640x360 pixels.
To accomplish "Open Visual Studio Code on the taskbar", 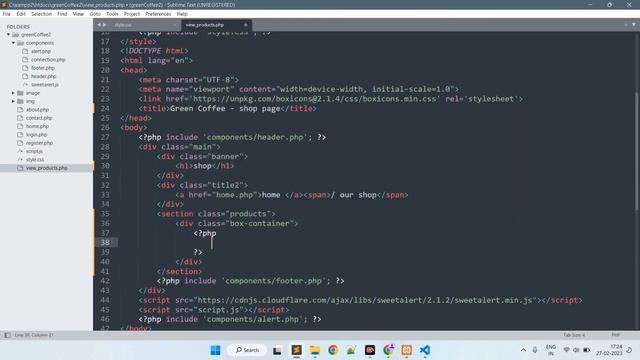I will tap(425, 350).
